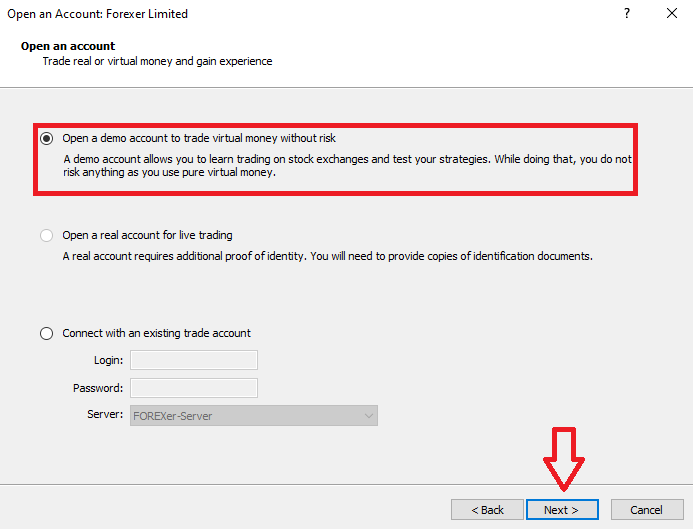
Task: Select Connect with an existing trade account
Action: (47, 334)
